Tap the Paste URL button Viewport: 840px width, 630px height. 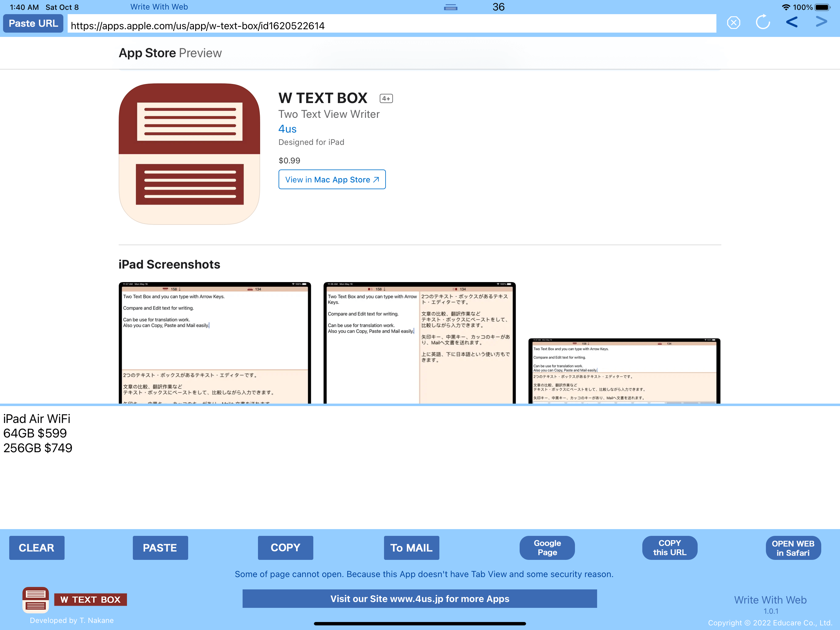(x=33, y=24)
